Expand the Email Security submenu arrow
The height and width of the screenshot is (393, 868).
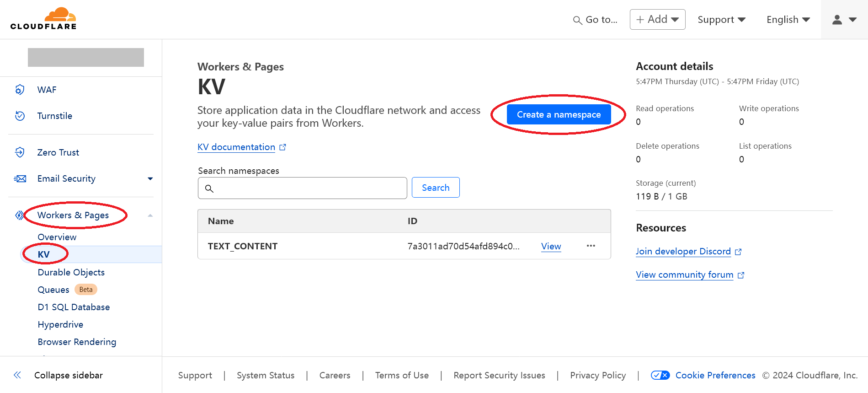(x=150, y=179)
